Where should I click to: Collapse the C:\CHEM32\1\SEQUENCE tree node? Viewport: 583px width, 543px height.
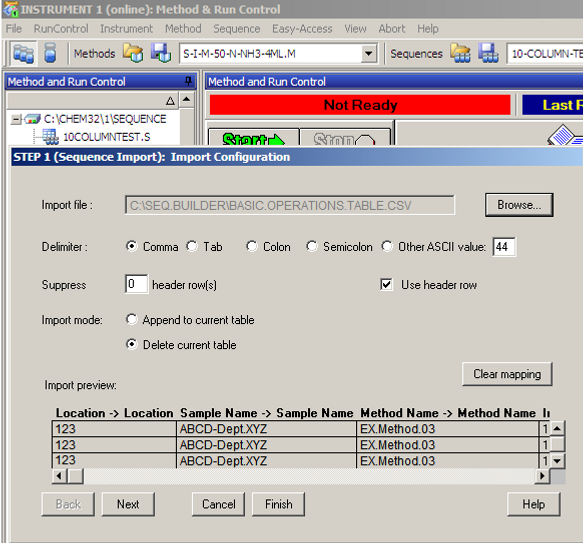(15, 119)
